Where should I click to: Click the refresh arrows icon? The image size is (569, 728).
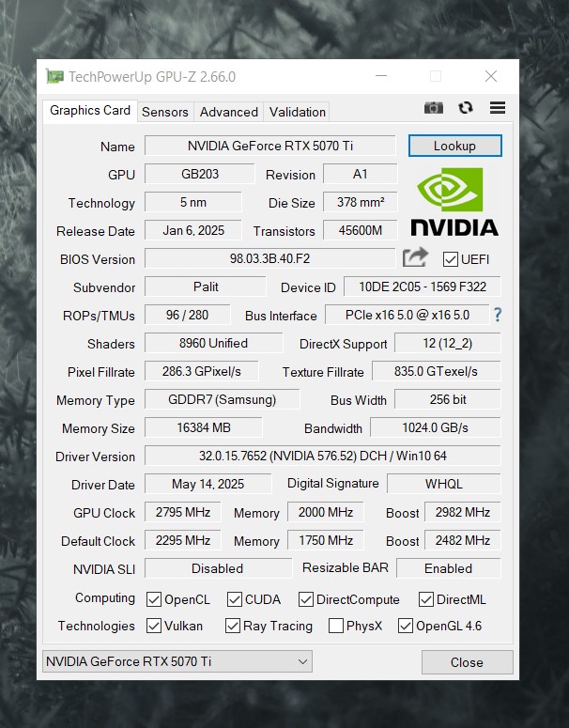(x=466, y=108)
